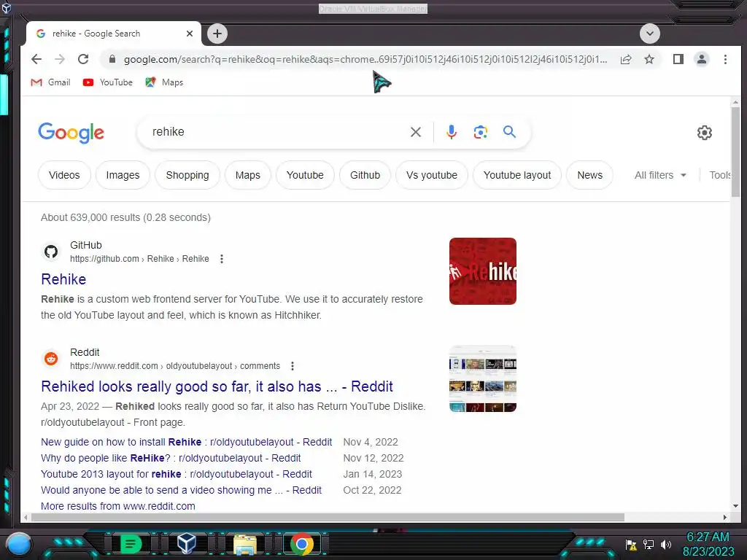Open Google quick settings gear
The height and width of the screenshot is (560, 747).
tap(704, 133)
